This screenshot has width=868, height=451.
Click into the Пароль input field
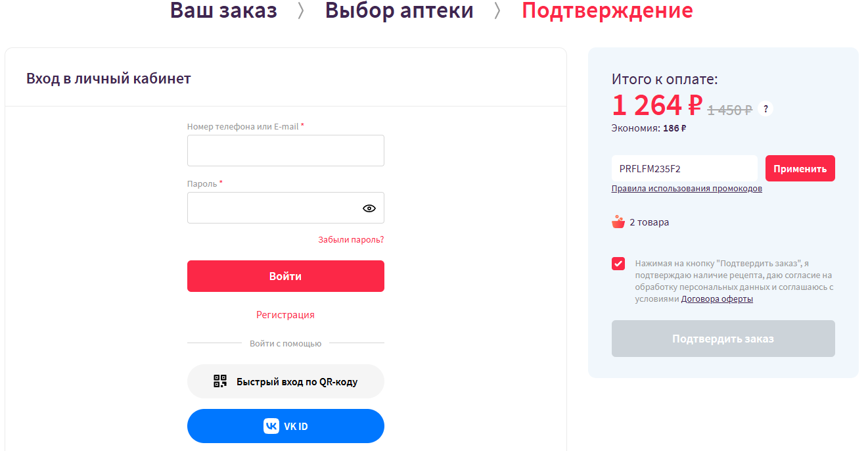pos(273,208)
